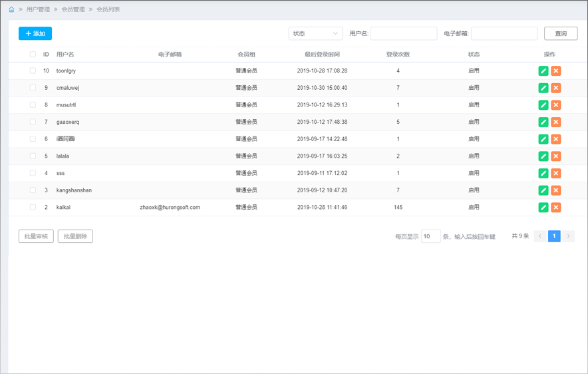Open the 状态 status dropdown filter
This screenshot has height=374, width=588.
tap(315, 33)
